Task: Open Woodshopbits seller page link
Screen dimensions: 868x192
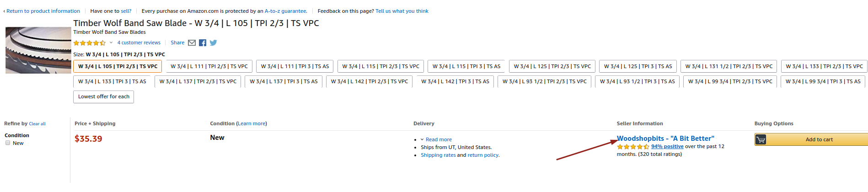Action: click(665, 139)
